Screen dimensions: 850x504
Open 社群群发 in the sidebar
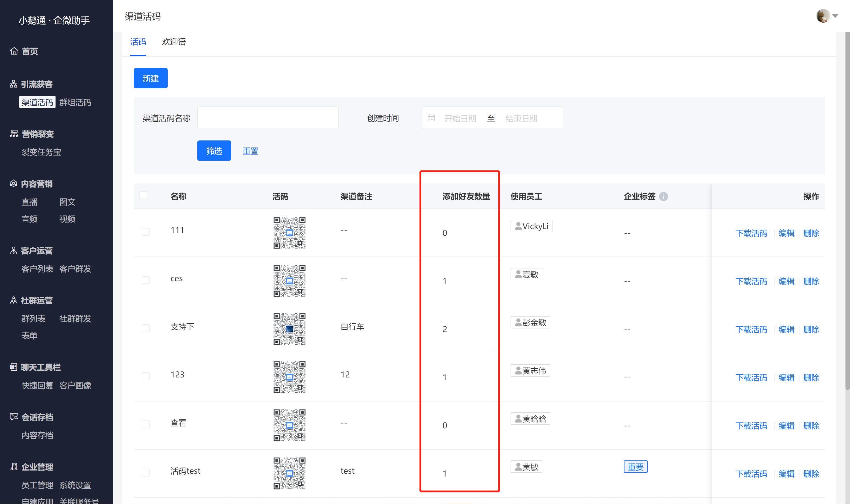pos(75,319)
